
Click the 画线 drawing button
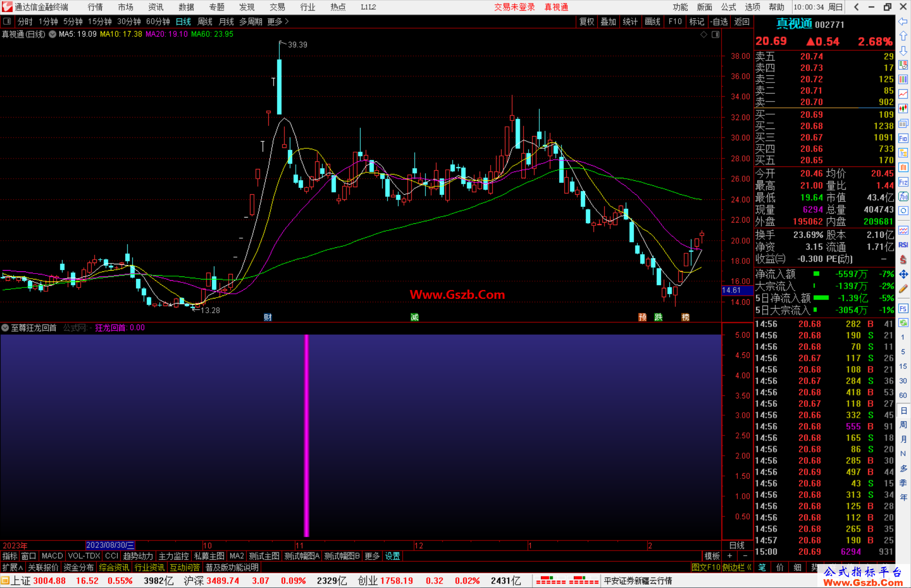652,21
